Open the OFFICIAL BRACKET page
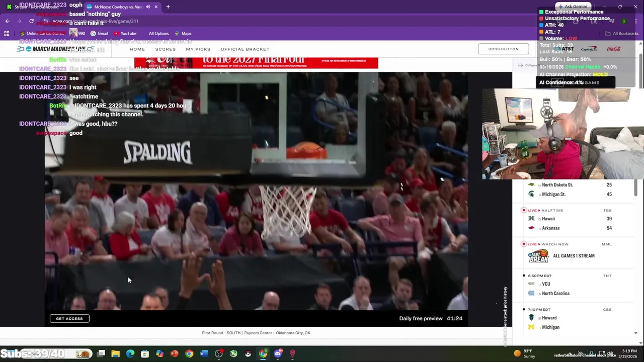Screen dimensions: 644x362 click(245, 49)
